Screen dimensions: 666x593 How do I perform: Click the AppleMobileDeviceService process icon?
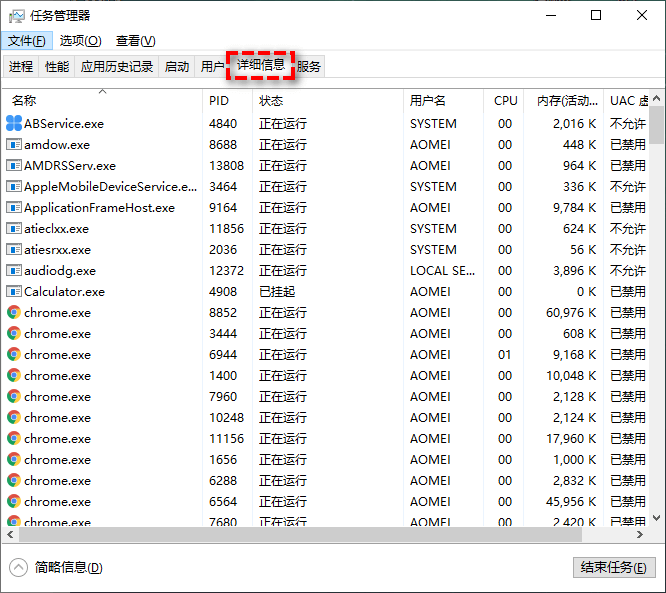pyautogui.click(x=14, y=187)
